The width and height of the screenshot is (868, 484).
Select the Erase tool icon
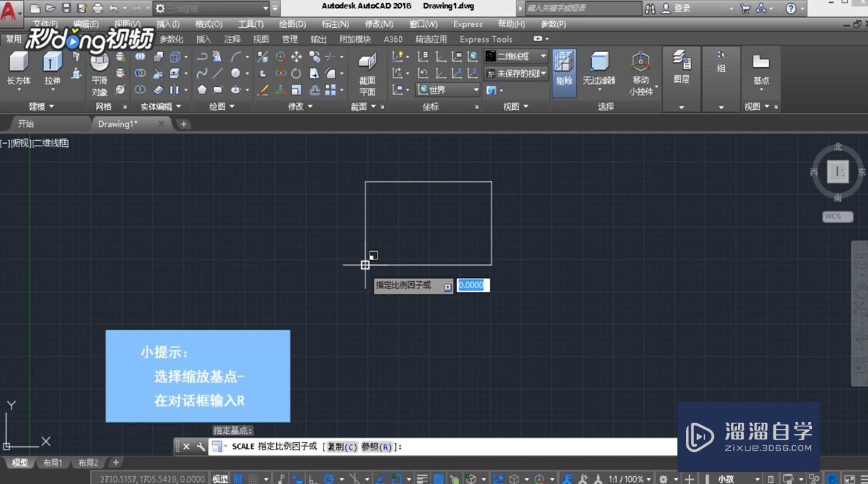(x=263, y=90)
